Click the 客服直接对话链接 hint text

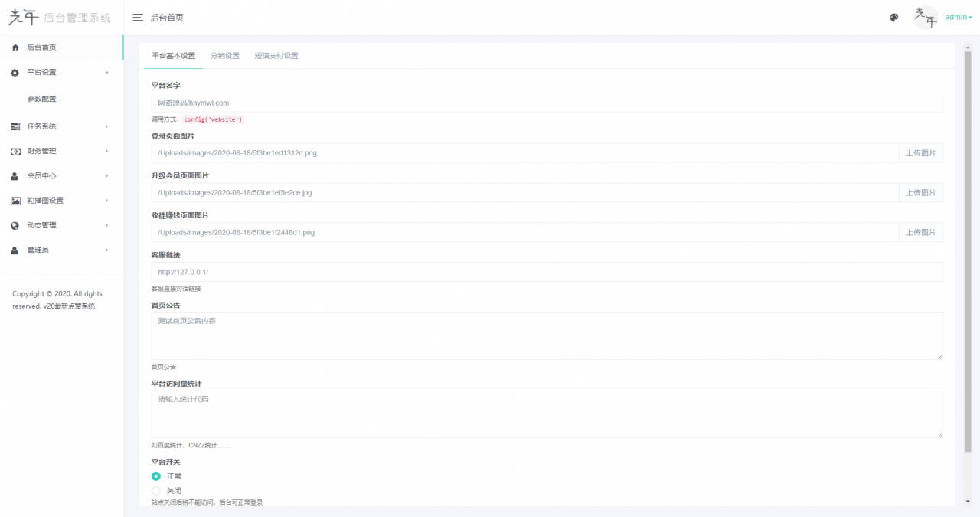tap(176, 289)
